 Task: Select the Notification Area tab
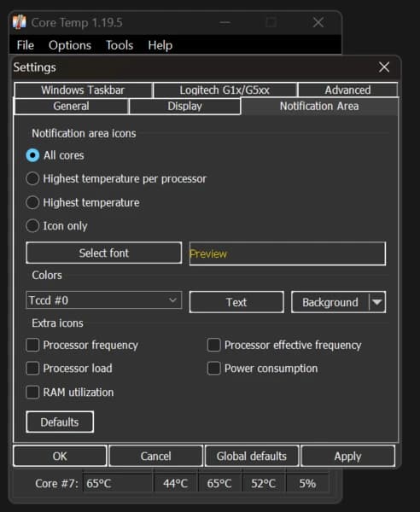click(319, 106)
